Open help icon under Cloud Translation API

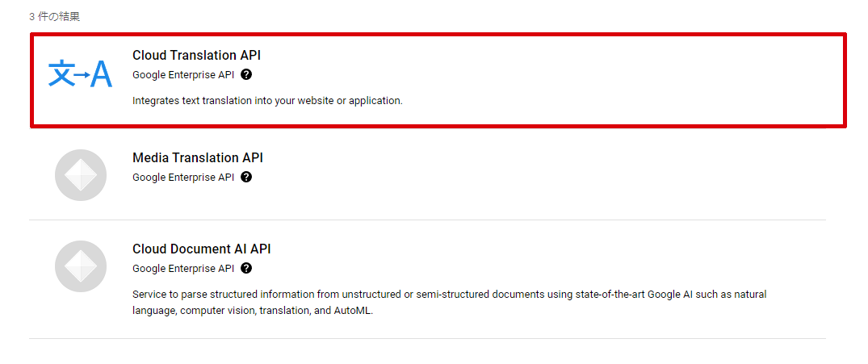click(247, 75)
